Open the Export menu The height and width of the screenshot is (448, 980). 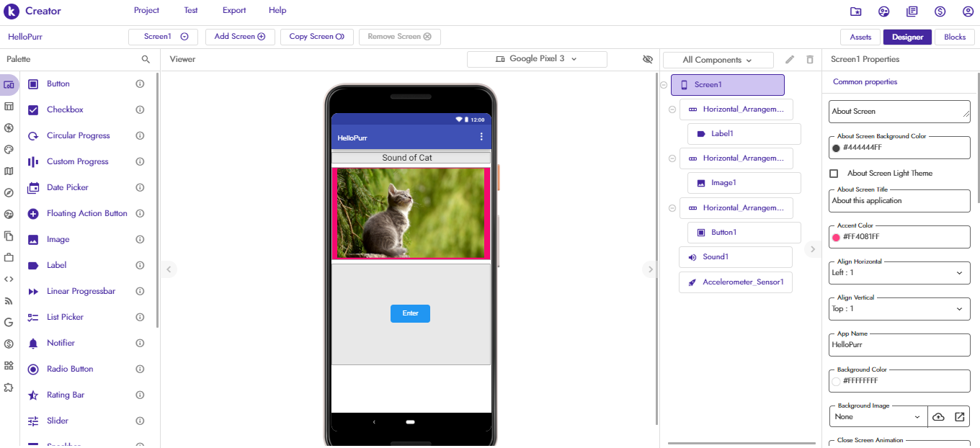pos(234,10)
